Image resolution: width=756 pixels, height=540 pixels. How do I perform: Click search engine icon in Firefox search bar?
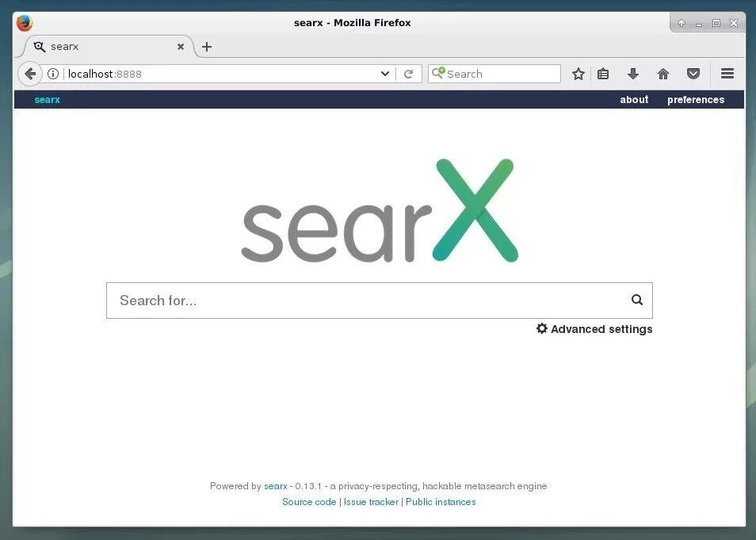pos(437,73)
